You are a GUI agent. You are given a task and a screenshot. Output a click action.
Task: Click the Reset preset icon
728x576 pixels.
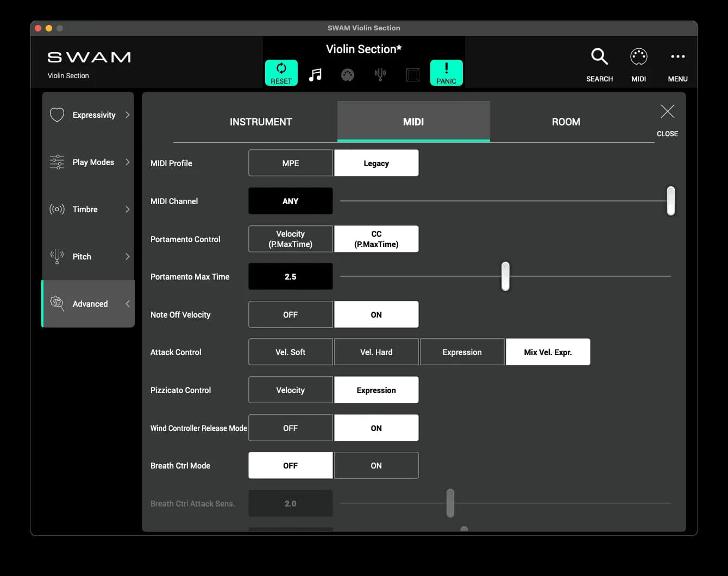coord(281,72)
